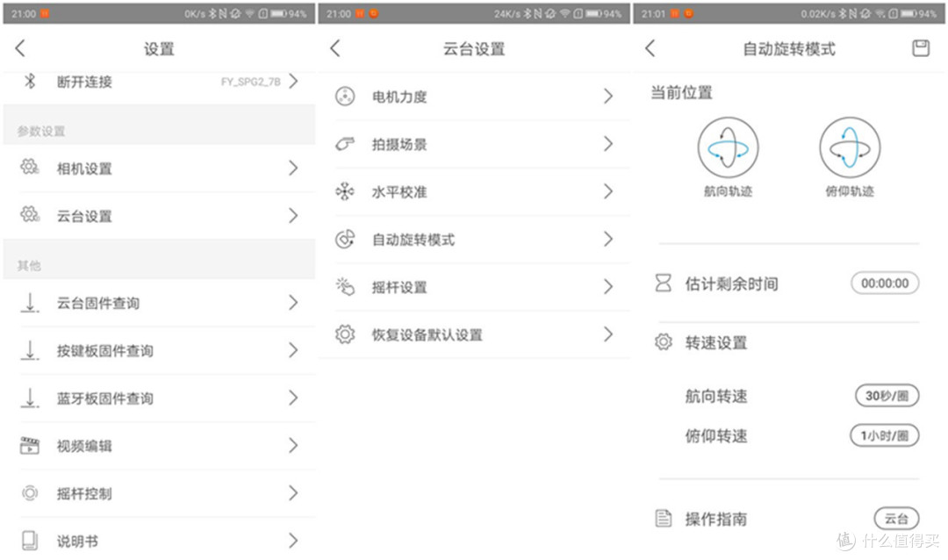Tap the hand icon beside 摇杆设置
Image resolution: width=948 pixels, height=560 pixels.
(345, 287)
